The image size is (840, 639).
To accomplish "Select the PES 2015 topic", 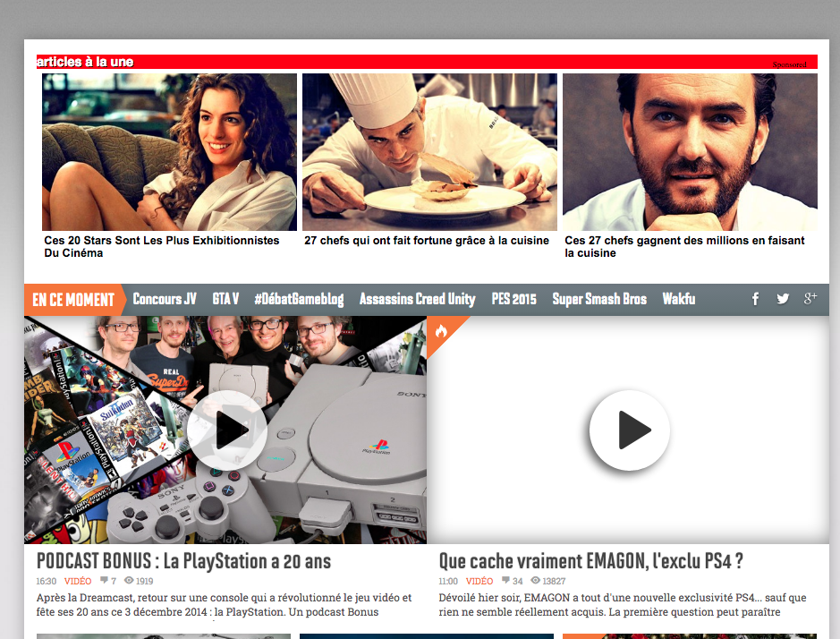I will coord(513,299).
